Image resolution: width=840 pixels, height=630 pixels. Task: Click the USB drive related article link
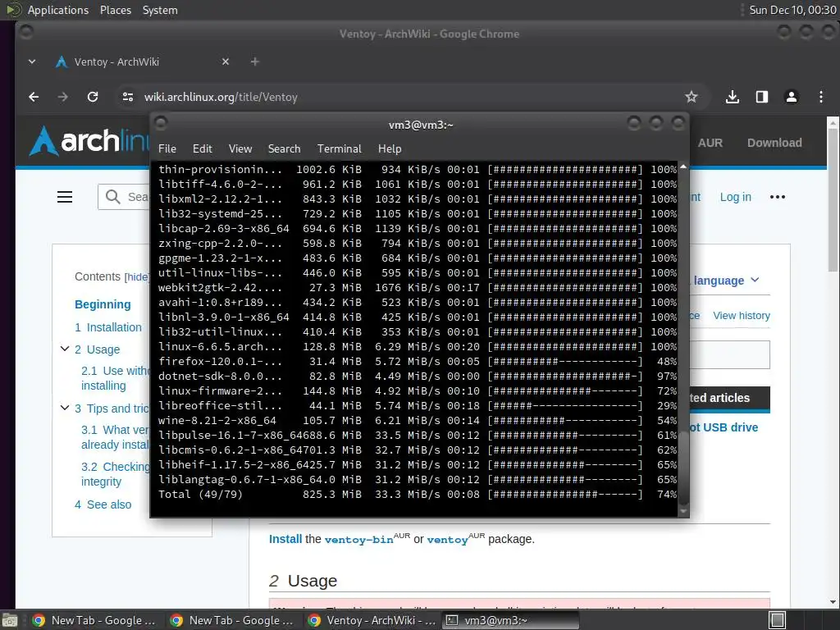(x=724, y=427)
